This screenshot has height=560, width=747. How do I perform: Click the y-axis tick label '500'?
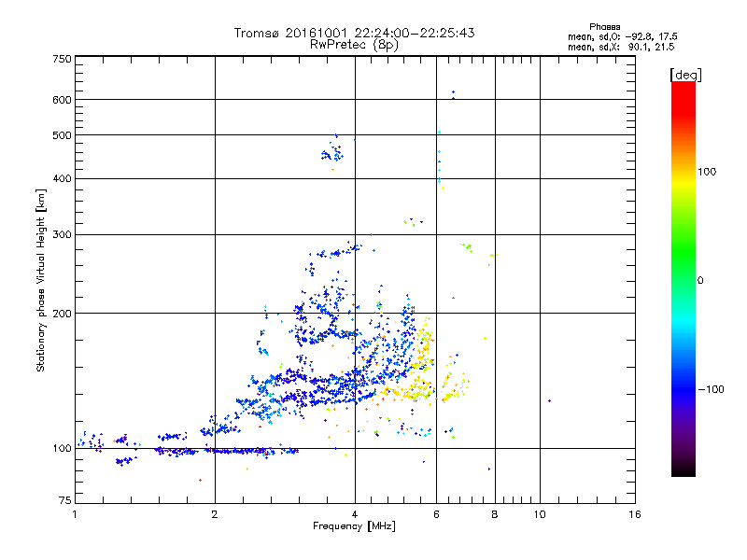[62, 135]
